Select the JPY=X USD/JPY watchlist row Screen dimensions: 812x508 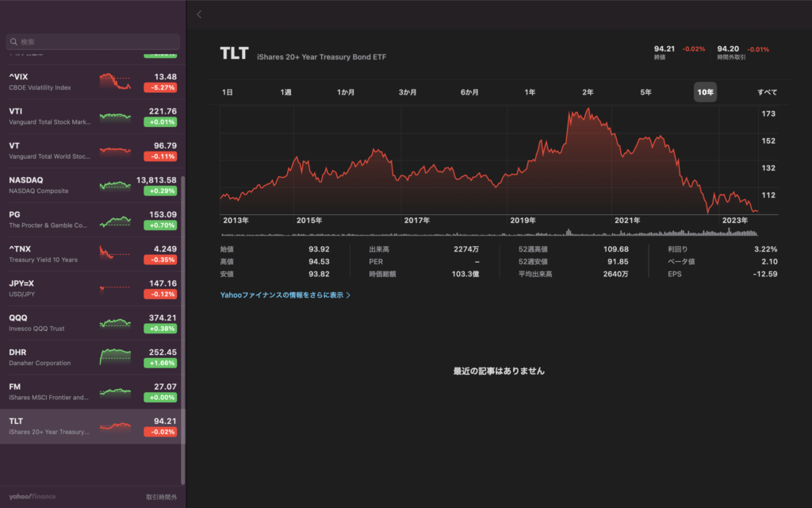point(48,288)
